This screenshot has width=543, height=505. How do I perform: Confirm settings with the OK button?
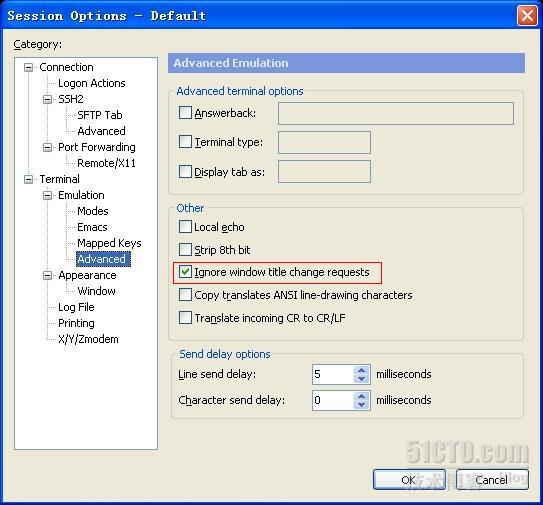[409, 480]
